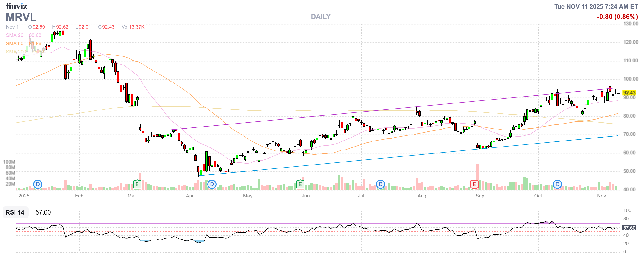Click the finviz logo

17,6
